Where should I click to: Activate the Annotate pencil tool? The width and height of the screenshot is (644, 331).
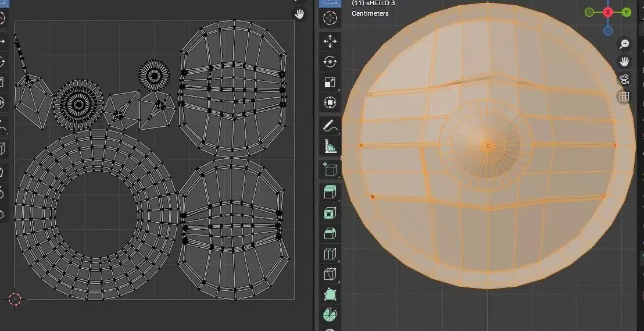pyautogui.click(x=330, y=126)
